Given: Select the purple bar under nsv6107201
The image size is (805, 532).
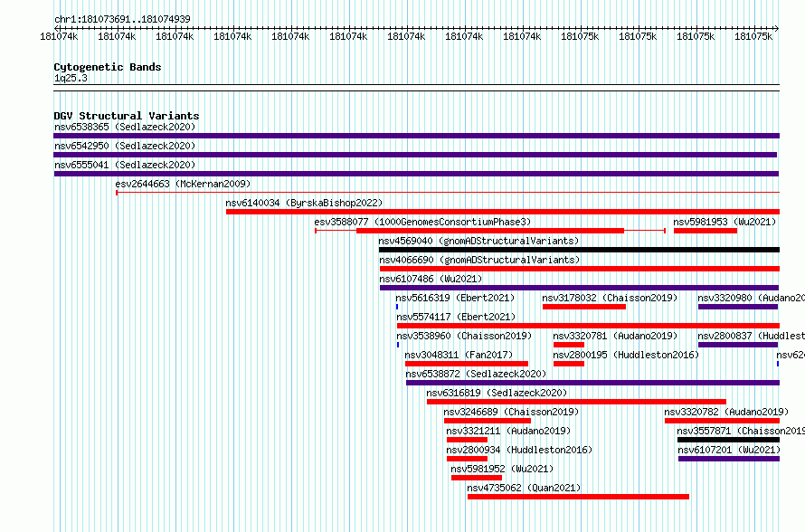Looking at the screenshot, I should tap(729, 459).
